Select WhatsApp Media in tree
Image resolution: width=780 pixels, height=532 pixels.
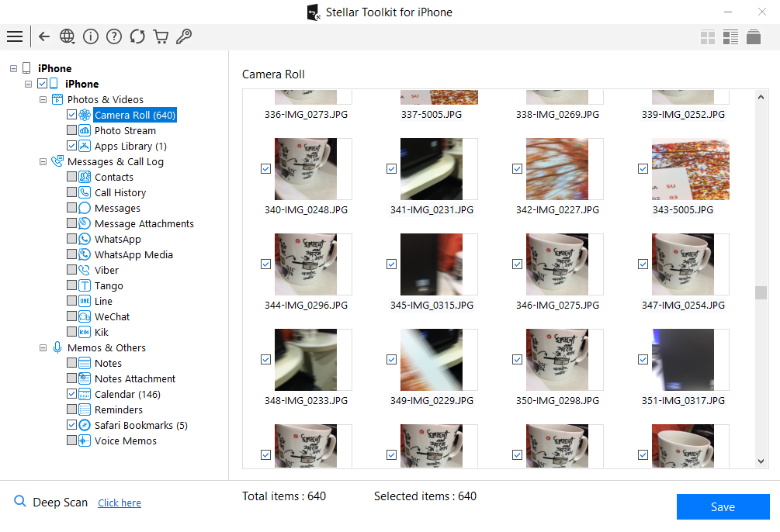[133, 254]
